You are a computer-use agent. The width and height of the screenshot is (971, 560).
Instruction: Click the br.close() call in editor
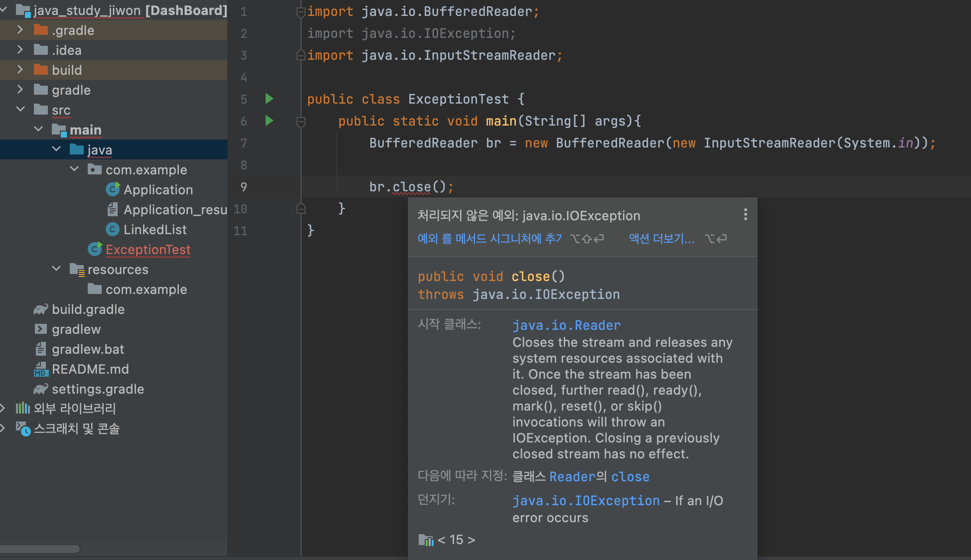tap(411, 187)
